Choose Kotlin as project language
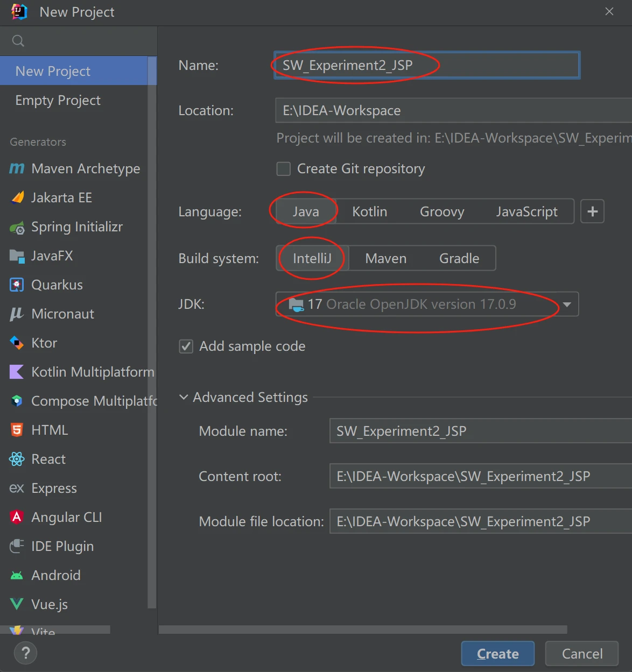 [x=369, y=212]
